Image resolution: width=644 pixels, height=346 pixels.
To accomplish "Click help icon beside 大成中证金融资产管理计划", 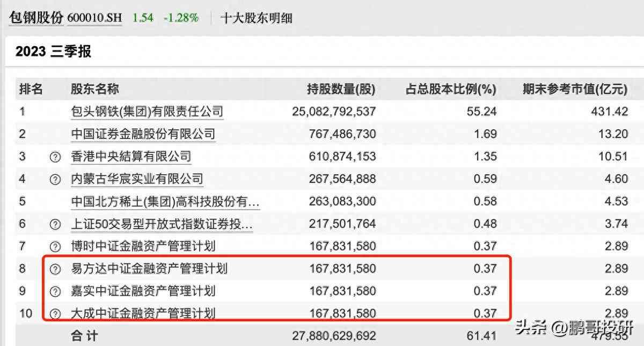I will coord(55,314).
